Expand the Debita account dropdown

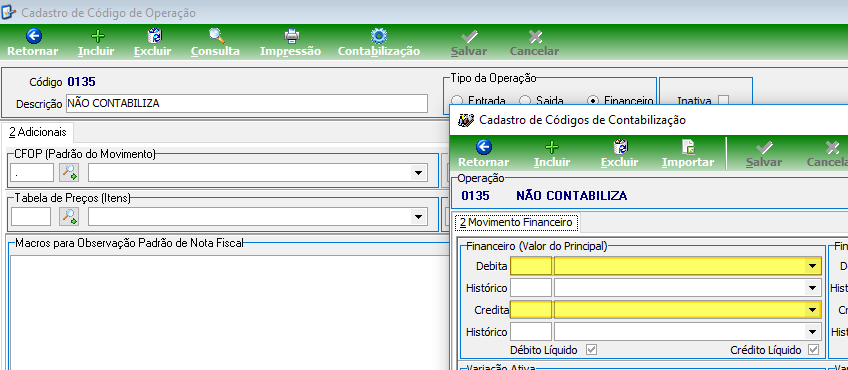point(812,266)
